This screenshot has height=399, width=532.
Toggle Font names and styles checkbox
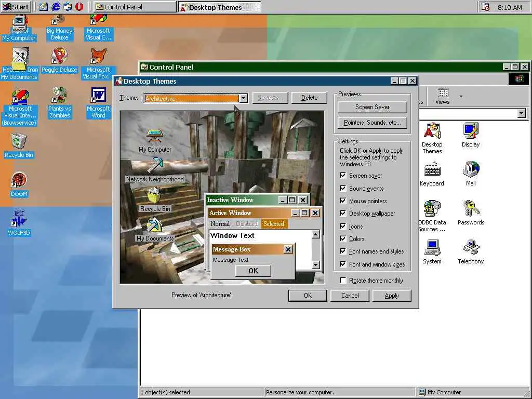tap(343, 251)
